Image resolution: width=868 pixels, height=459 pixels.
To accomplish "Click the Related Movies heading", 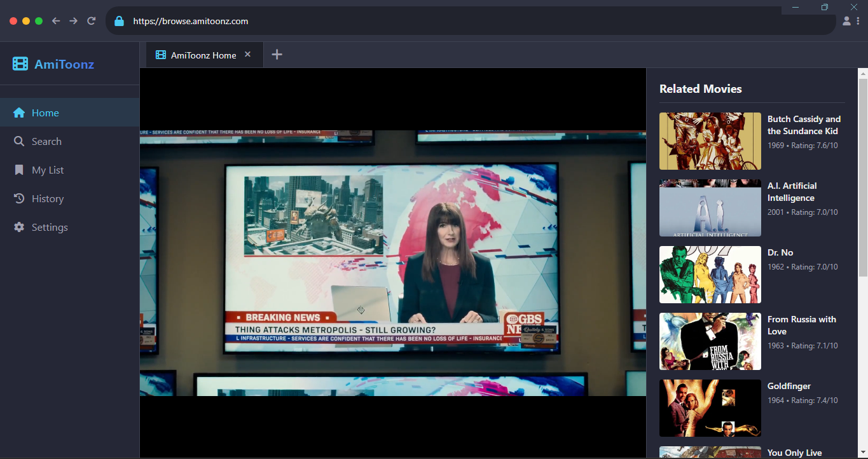I will point(701,89).
